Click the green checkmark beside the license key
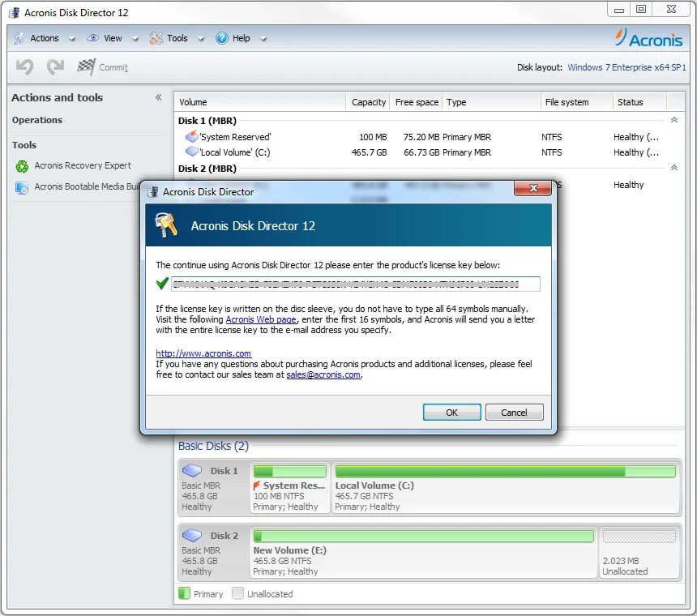This screenshot has height=616, width=697. pos(162,283)
